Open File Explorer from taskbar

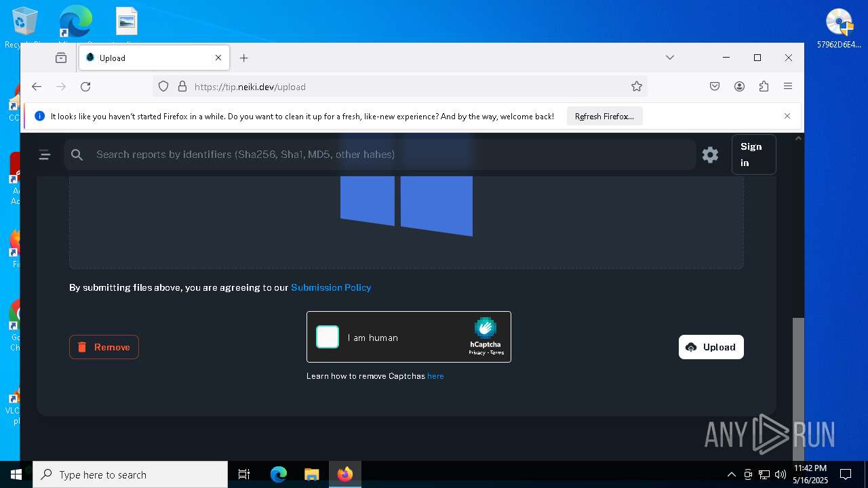point(311,474)
